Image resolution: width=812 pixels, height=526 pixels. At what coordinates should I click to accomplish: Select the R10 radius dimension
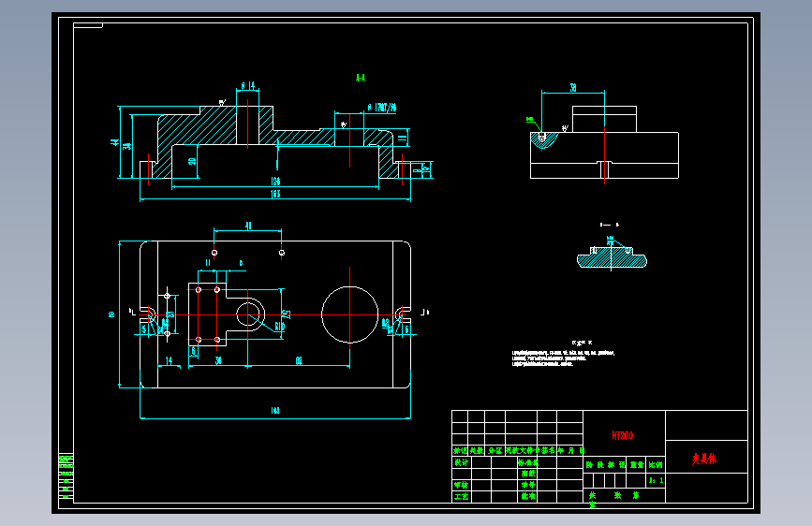pyautogui.click(x=280, y=326)
